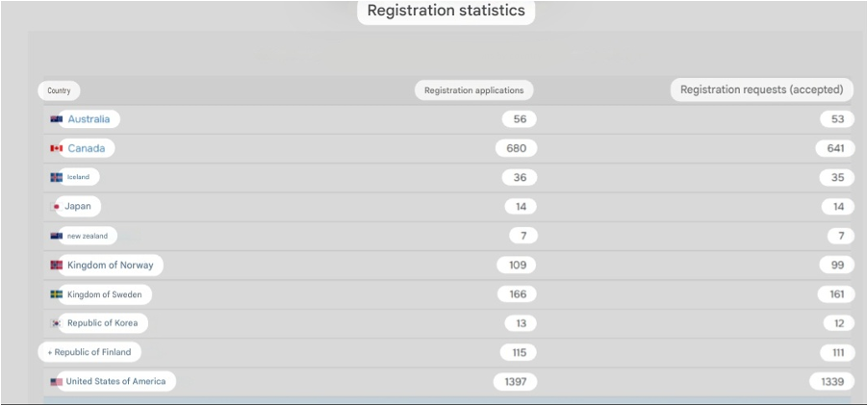Click Canada's 680 registration applications value

516,148
